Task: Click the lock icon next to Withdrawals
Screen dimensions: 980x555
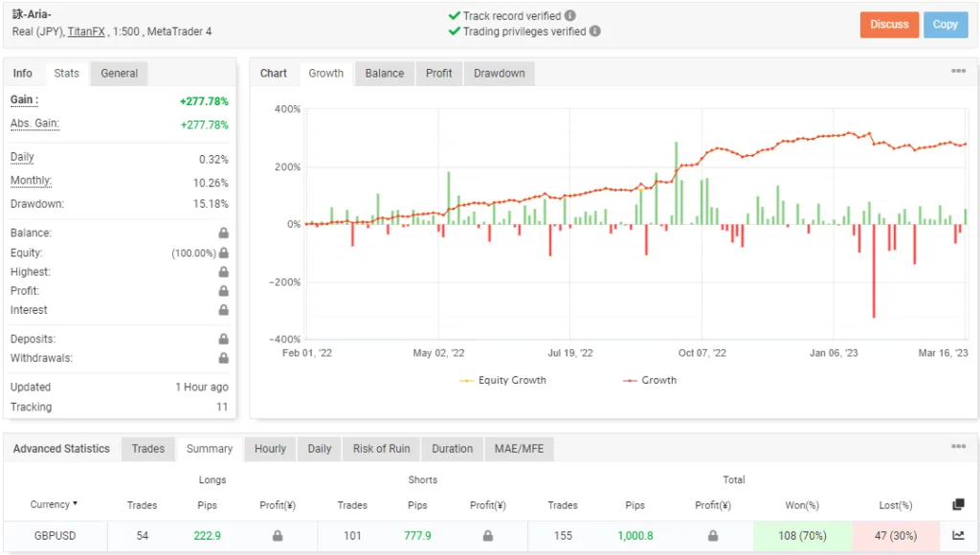Action: click(x=223, y=358)
